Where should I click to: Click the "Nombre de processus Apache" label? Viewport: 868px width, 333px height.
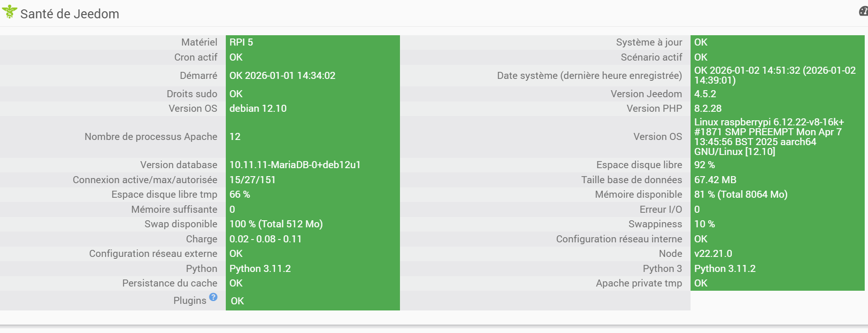151,137
